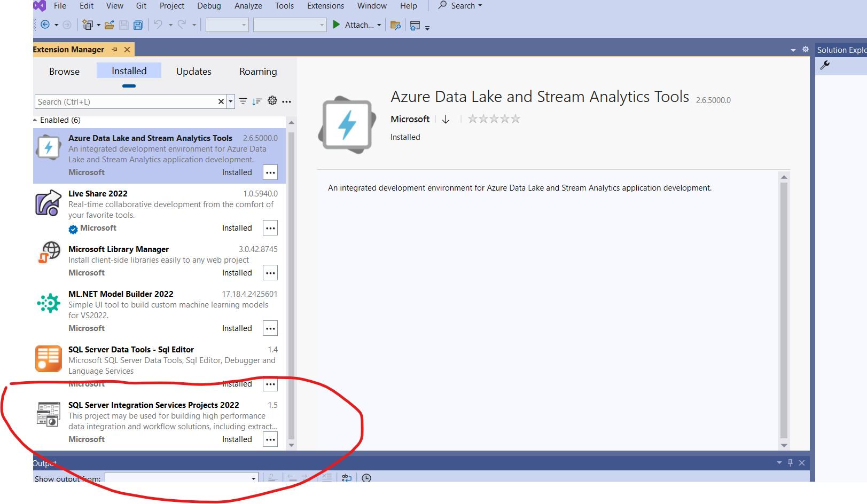The height and width of the screenshot is (504, 867).
Task: Rate Azure Data Lake Tools five stars
Action: click(x=514, y=119)
